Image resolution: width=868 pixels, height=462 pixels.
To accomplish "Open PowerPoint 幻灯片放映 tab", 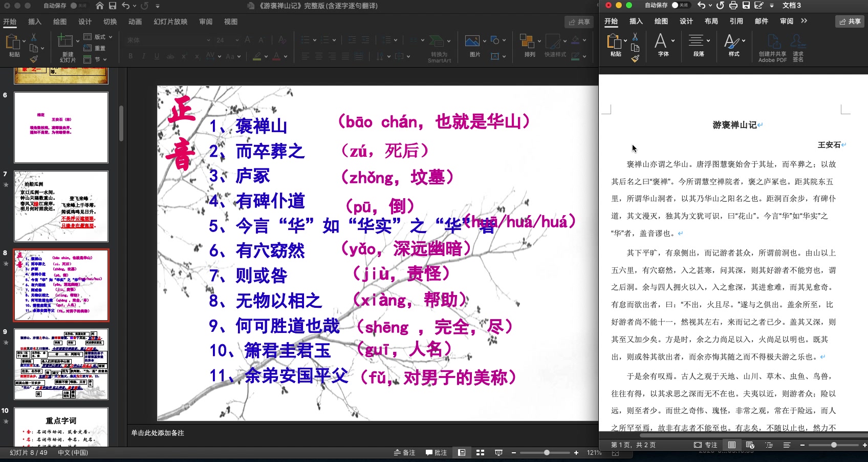I will [x=170, y=22].
